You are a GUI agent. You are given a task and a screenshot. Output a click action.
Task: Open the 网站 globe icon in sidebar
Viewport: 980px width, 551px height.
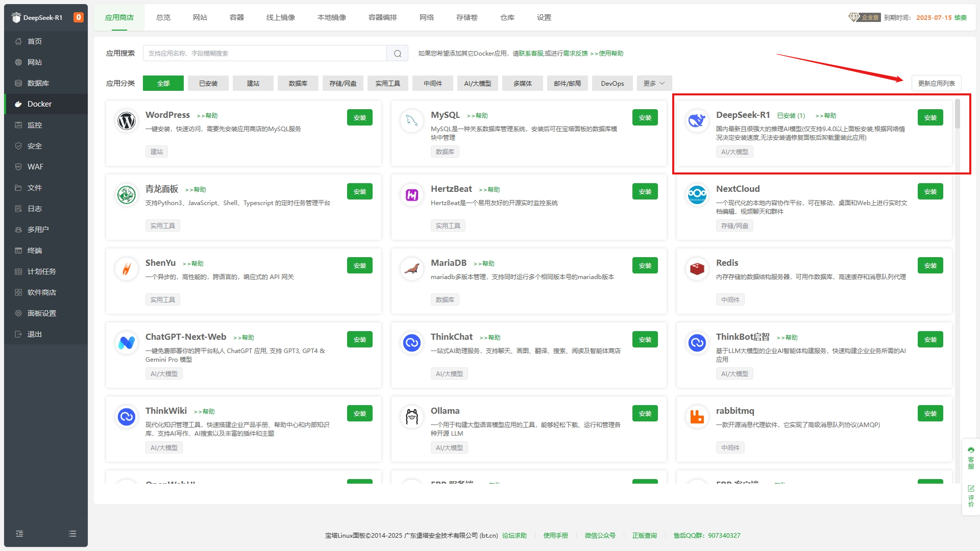click(18, 62)
